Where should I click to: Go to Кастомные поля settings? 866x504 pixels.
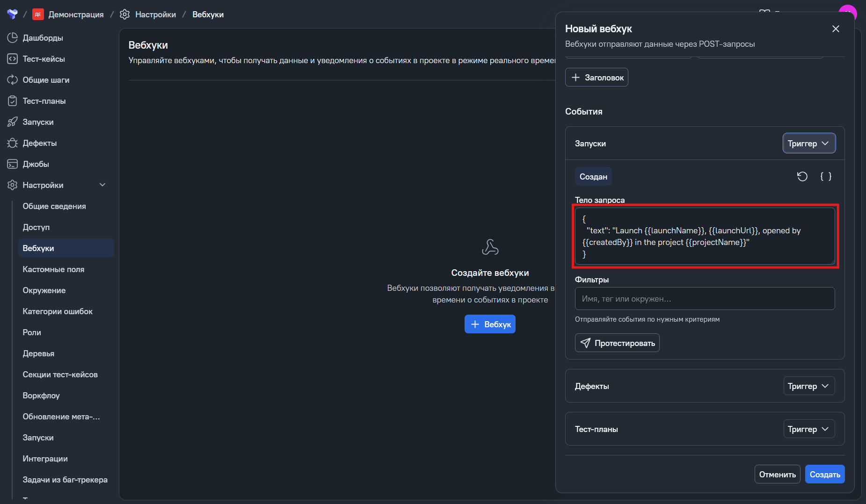point(53,269)
